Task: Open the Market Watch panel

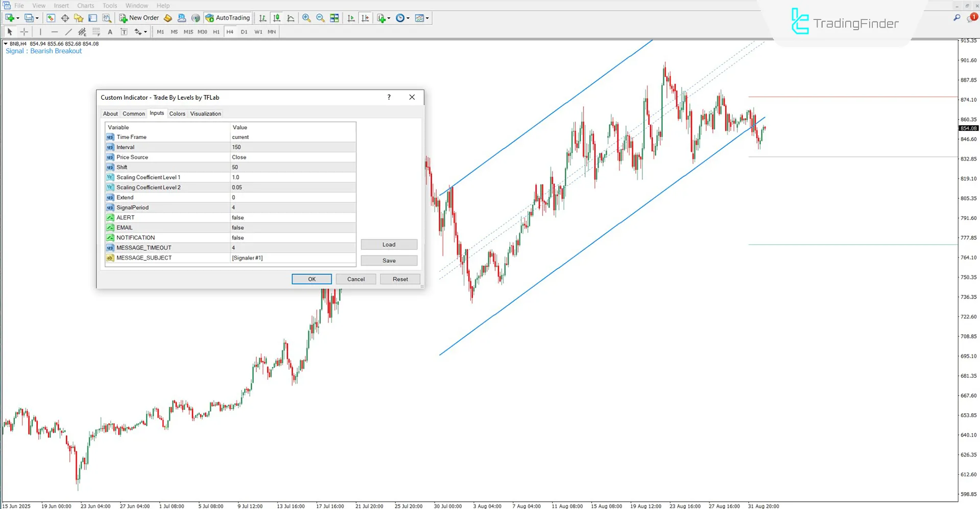Action: (51, 17)
